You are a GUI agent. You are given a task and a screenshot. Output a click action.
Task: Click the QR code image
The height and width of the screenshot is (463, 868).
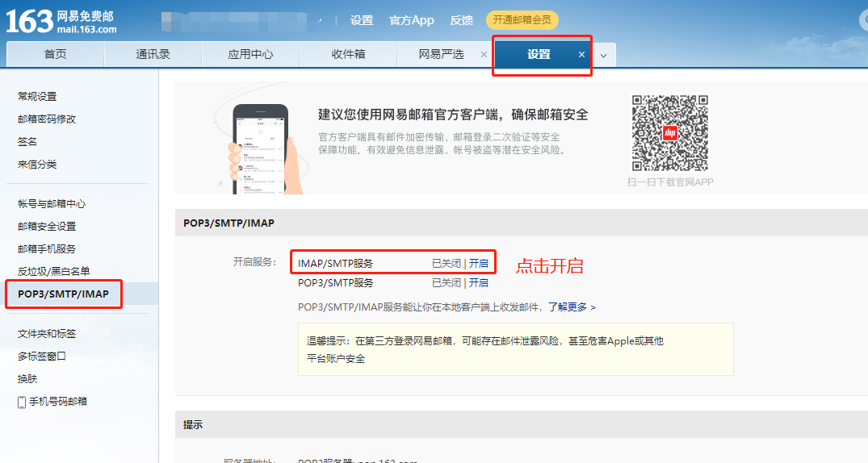[x=670, y=133]
